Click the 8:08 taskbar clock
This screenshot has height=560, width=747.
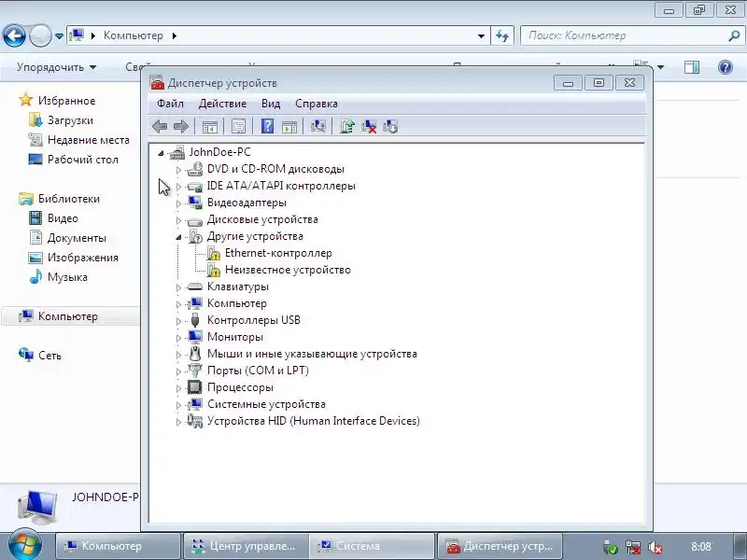coord(701,547)
